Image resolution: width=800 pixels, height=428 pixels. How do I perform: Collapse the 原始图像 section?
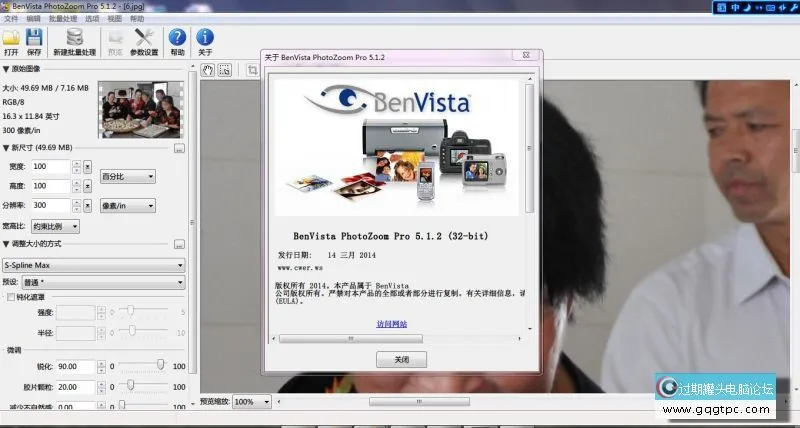(x=6, y=69)
